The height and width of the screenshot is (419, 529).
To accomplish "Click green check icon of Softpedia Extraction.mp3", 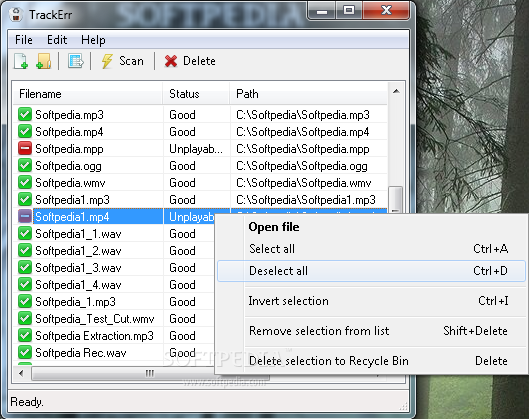I will pos(25,335).
